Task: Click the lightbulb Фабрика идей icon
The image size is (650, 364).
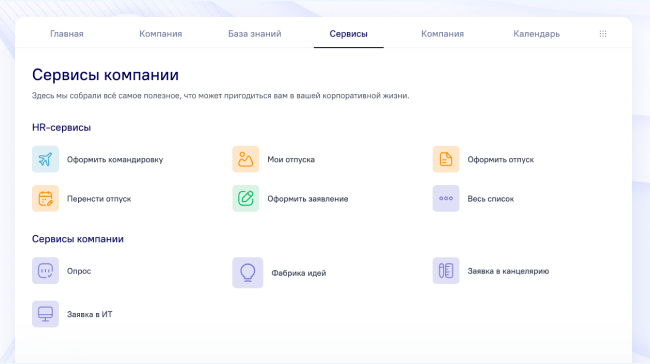Action: coord(247,273)
